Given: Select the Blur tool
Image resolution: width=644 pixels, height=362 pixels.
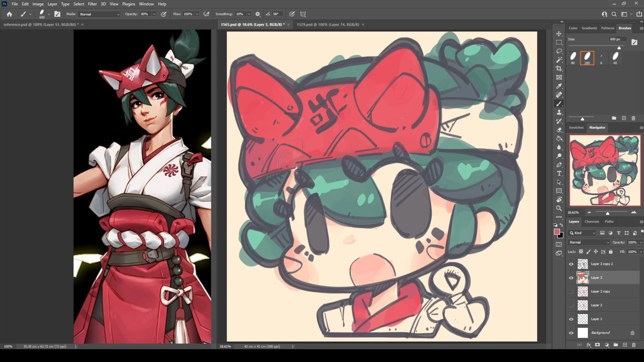Looking at the screenshot, I should click(559, 147).
